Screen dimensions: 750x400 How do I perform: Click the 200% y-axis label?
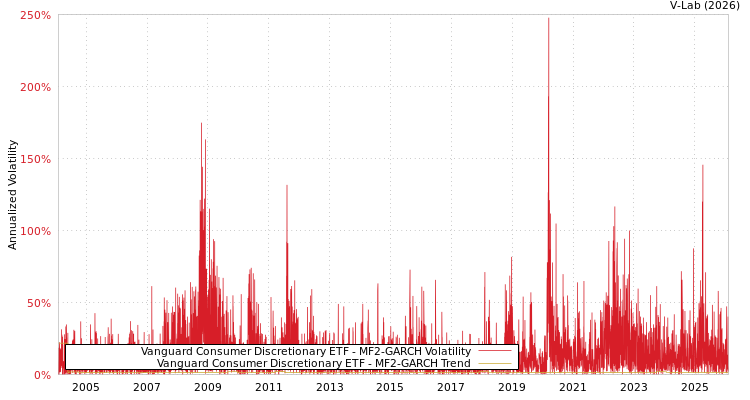(x=35, y=88)
